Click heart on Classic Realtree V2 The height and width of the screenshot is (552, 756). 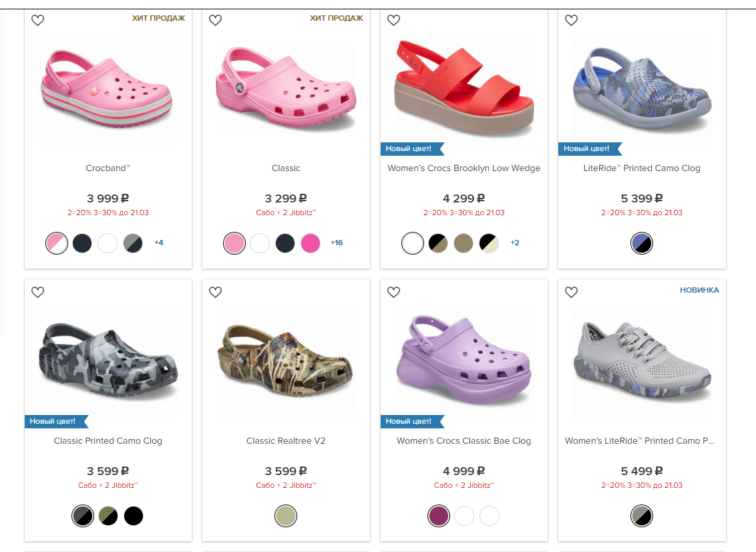coord(215,292)
